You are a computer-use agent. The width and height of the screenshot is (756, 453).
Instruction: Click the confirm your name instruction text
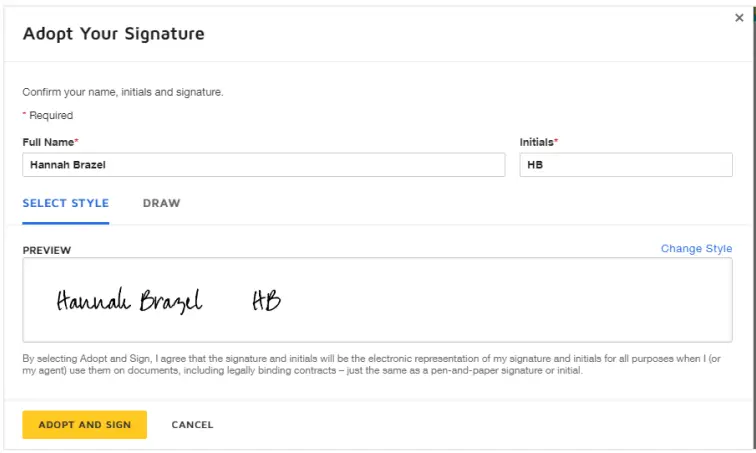coord(122,92)
